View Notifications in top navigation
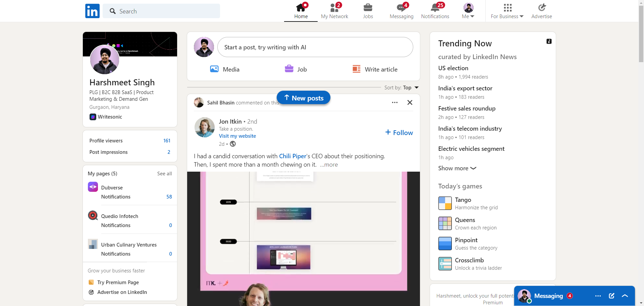This screenshot has width=644, height=306. click(x=435, y=11)
